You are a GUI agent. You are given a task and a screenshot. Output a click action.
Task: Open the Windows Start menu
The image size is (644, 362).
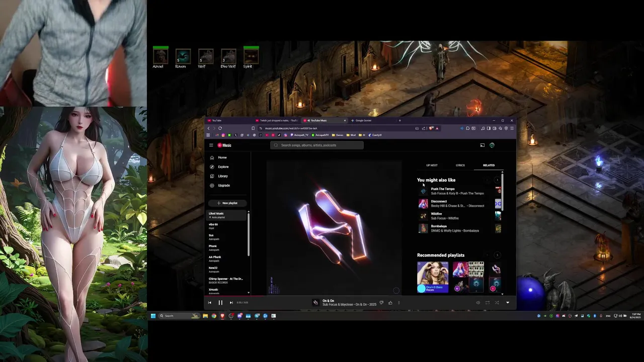coord(153,316)
